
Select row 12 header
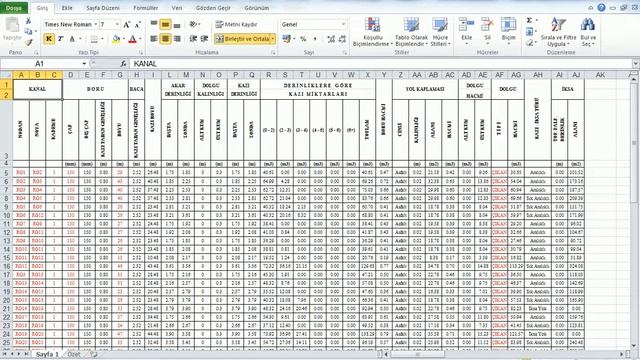[6, 232]
